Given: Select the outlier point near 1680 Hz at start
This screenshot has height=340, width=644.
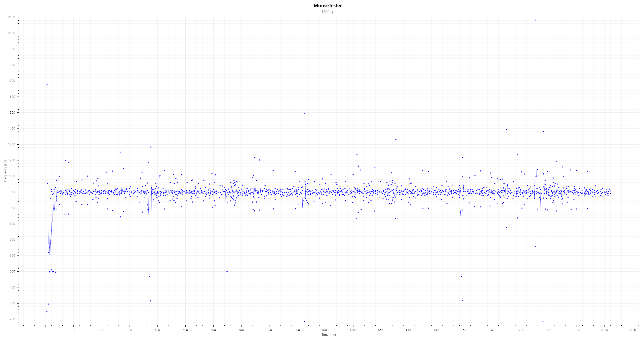Looking at the screenshot, I should point(47,84).
